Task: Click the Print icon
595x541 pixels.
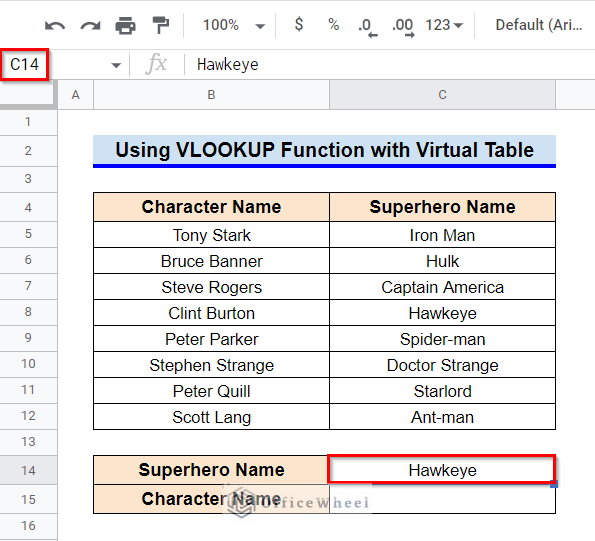Action: [x=126, y=25]
